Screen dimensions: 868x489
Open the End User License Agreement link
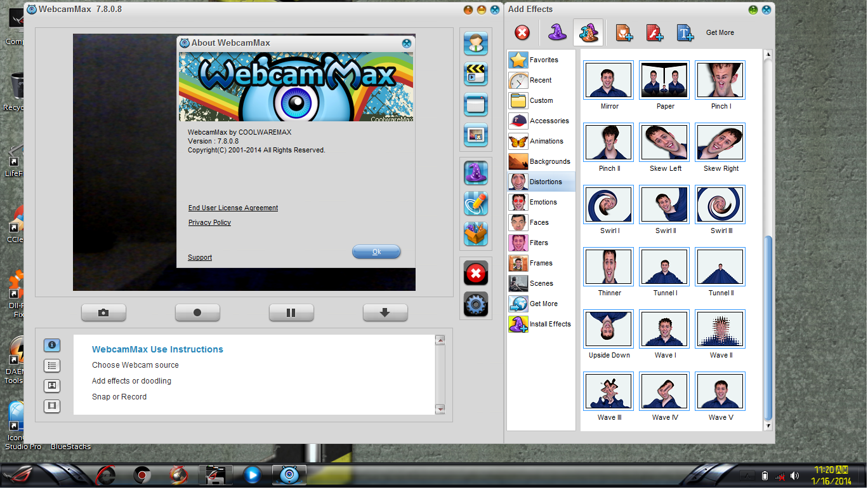pos(233,208)
